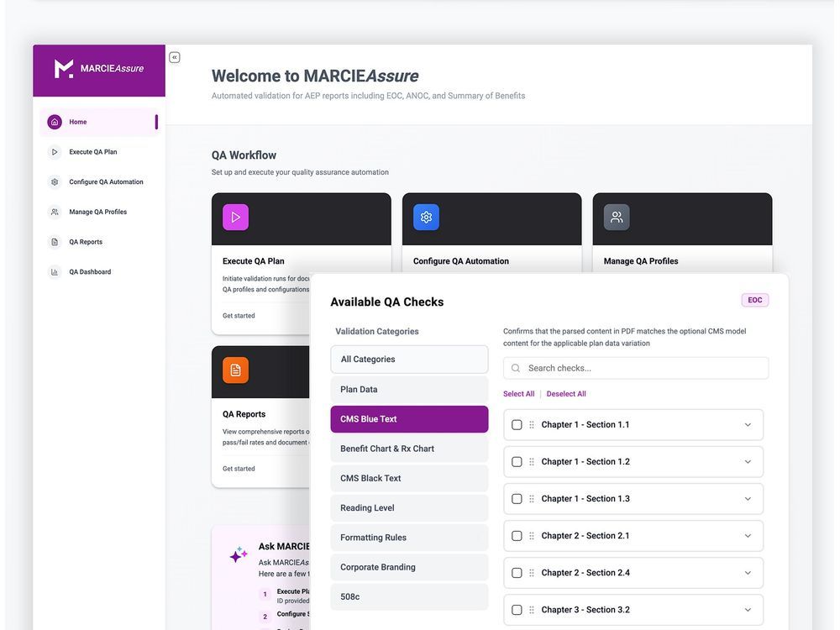The image size is (840, 630).
Task: Open QA Dashboard via its chart icon
Action: (x=54, y=270)
